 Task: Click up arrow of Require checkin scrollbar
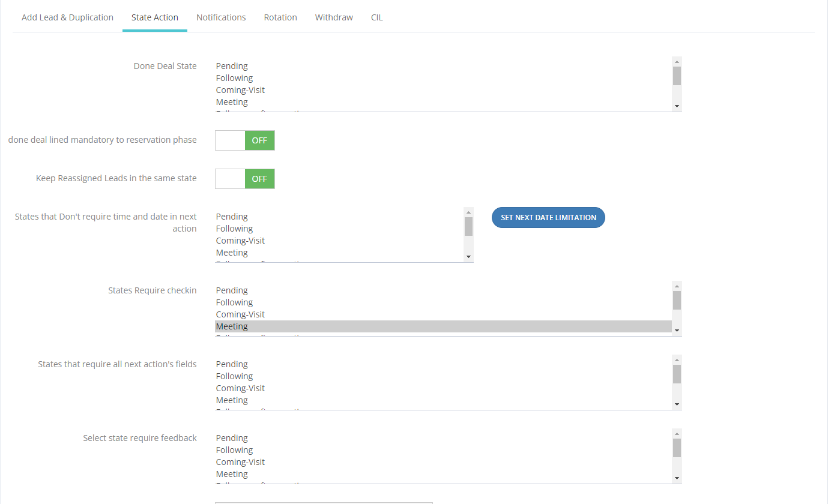pyautogui.click(x=677, y=286)
